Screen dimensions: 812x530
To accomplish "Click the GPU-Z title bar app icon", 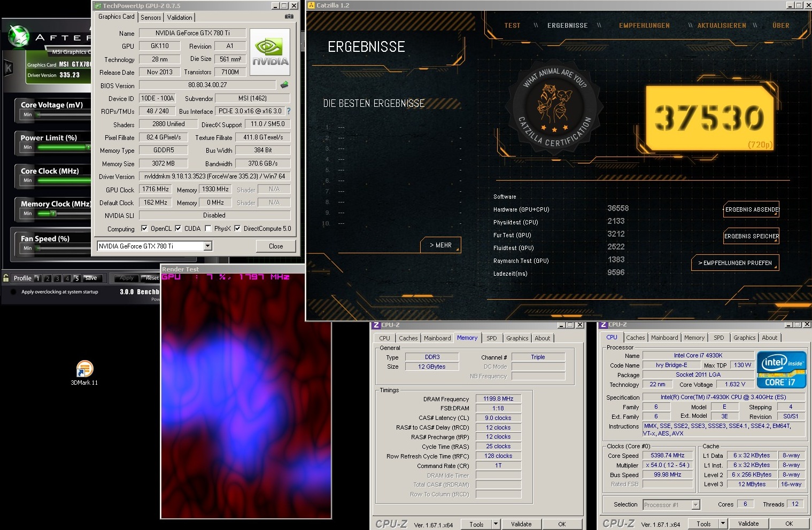I will [x=97, y=6].
